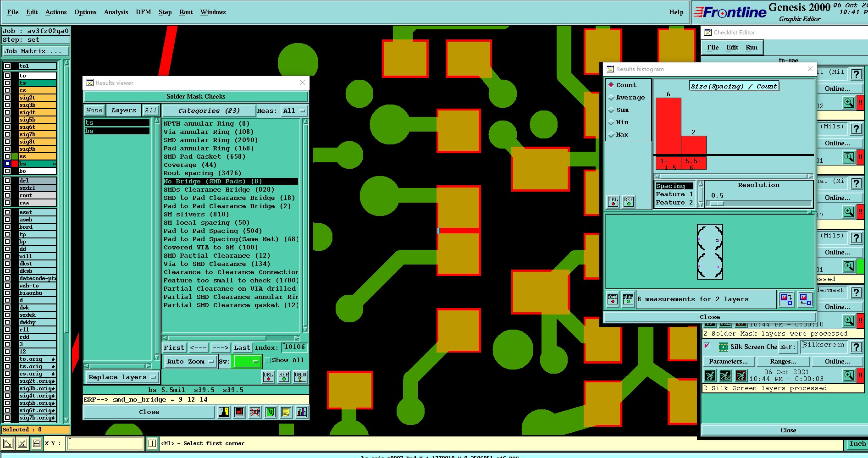Click the last histogram transfer icon in Results histogram
868x458 pixels.
click(x=805, y=299)
